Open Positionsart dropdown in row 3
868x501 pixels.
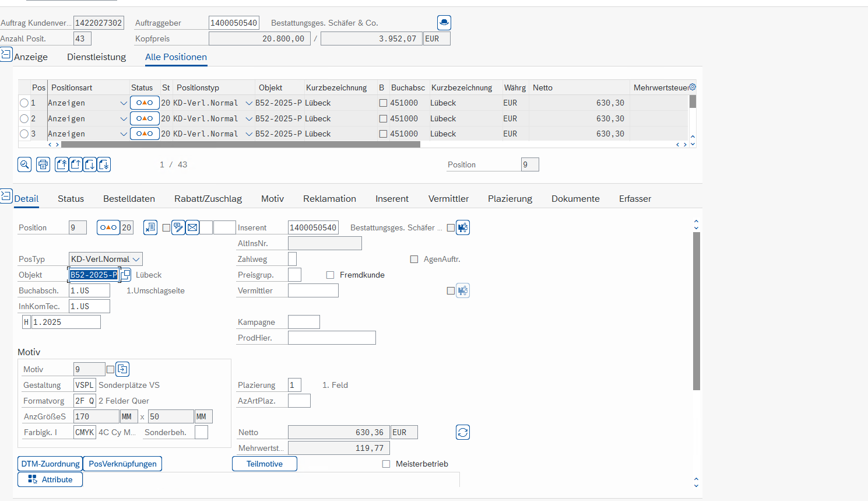(x=124, y=134)
